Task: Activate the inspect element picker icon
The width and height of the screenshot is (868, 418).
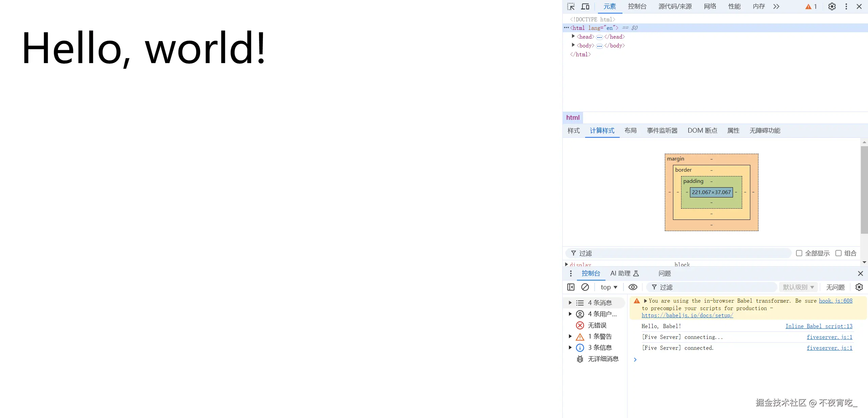Action: click(571, 6)
